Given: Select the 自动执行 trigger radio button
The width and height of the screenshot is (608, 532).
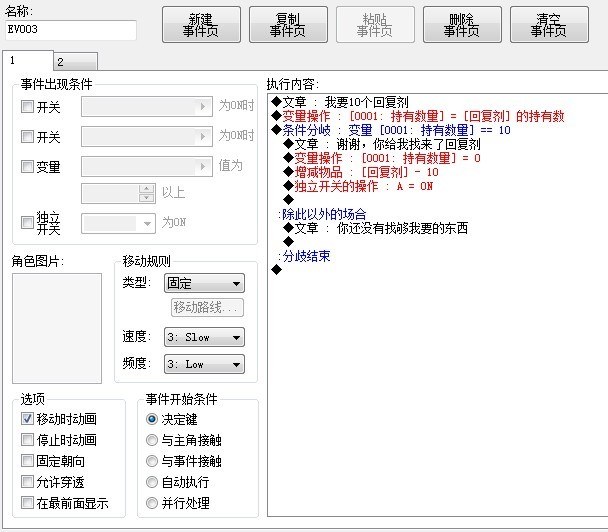Looking at the screenshot, I should [x=152, y=482].
